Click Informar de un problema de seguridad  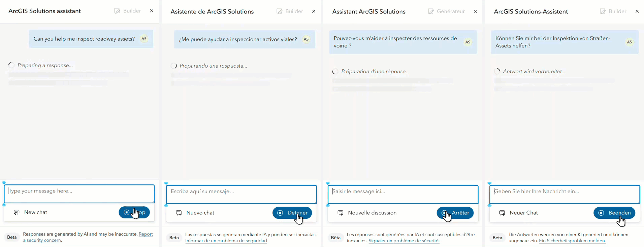click(x=226, y=241)
